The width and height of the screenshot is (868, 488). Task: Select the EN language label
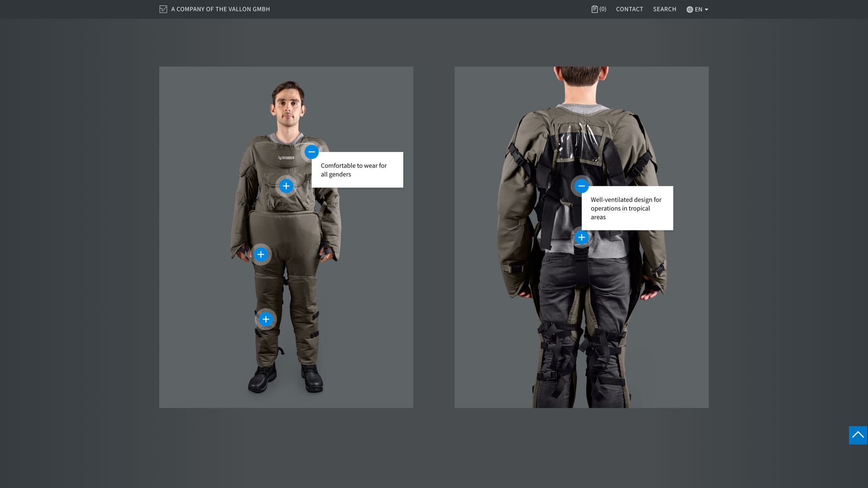[x=698, y=9]
